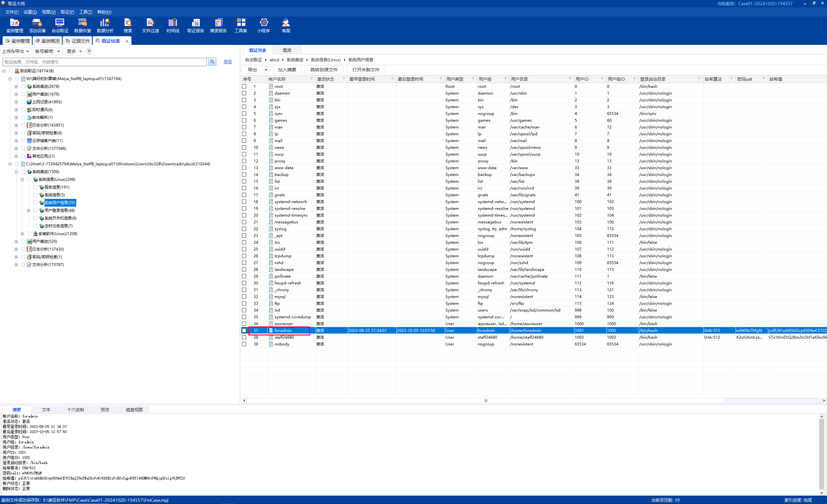Check the checkbox for the nobody row
The image size is (827, 504).
coord(244,344)
